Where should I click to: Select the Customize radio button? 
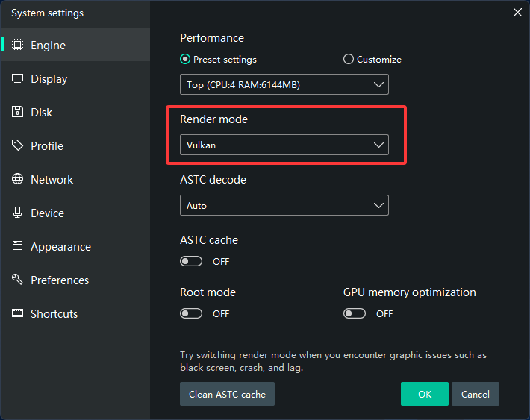349,60
